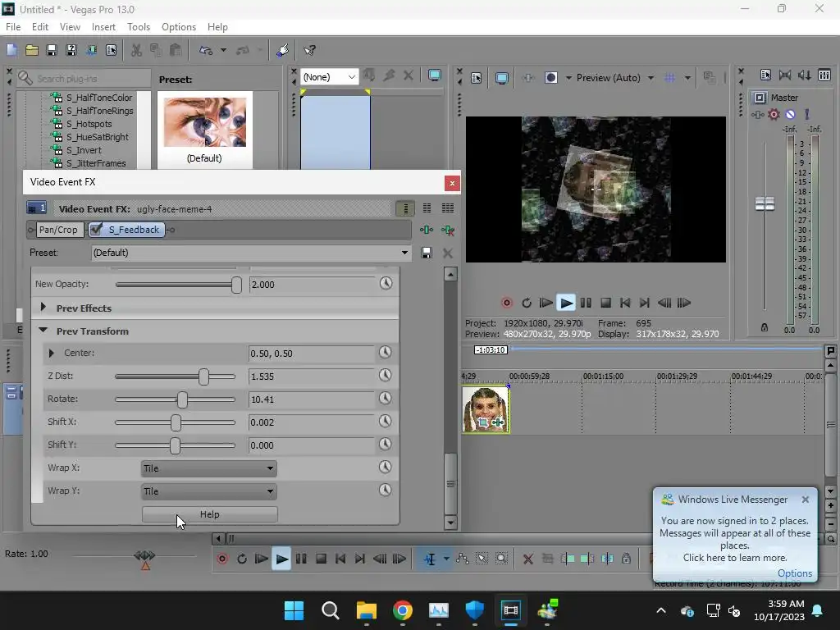This screenshot has width=840, height=630.
Task: Collapse the Prev Transform section
Action: [x=43, y=331]
